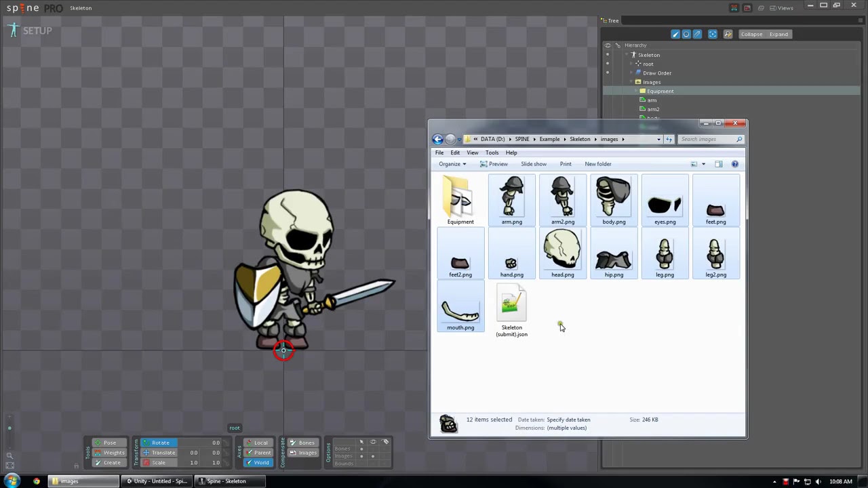This screenshot has height=488, width=868.
Task: Click Slide show in Explorer toolbar
Action: tap(534, 164)
